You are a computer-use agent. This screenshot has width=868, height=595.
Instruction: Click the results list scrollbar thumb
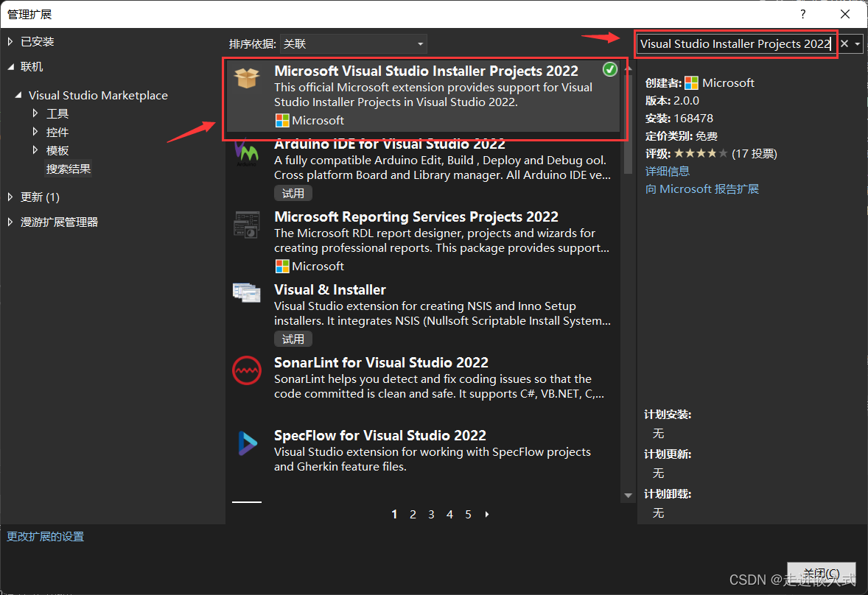click(x=628, y=124)
